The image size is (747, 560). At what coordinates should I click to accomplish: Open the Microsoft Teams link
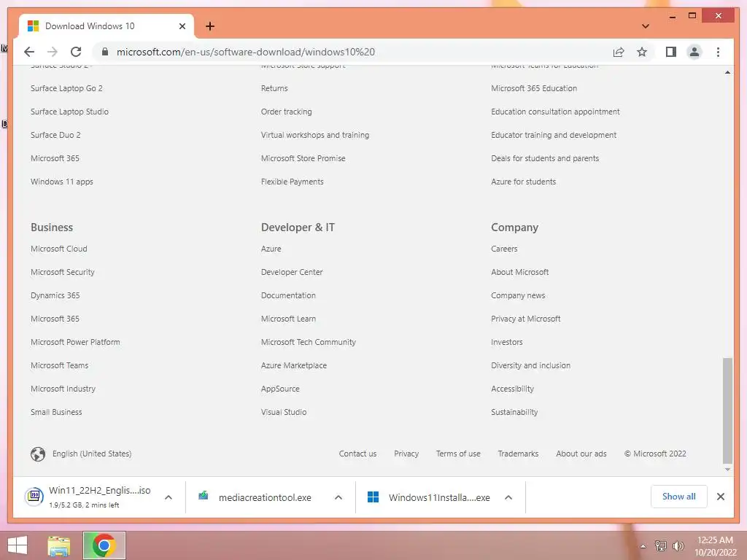pos(60,365)
